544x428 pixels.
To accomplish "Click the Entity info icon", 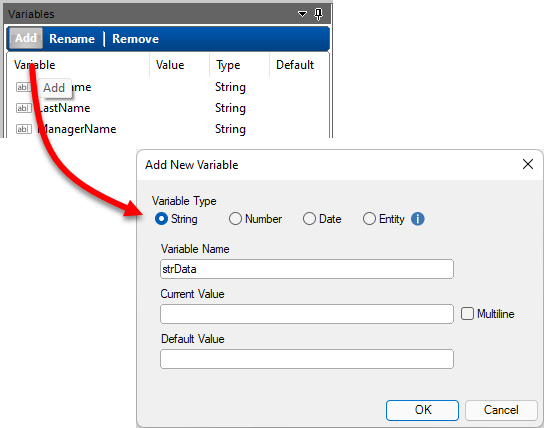I will click(x=417, y=219).
